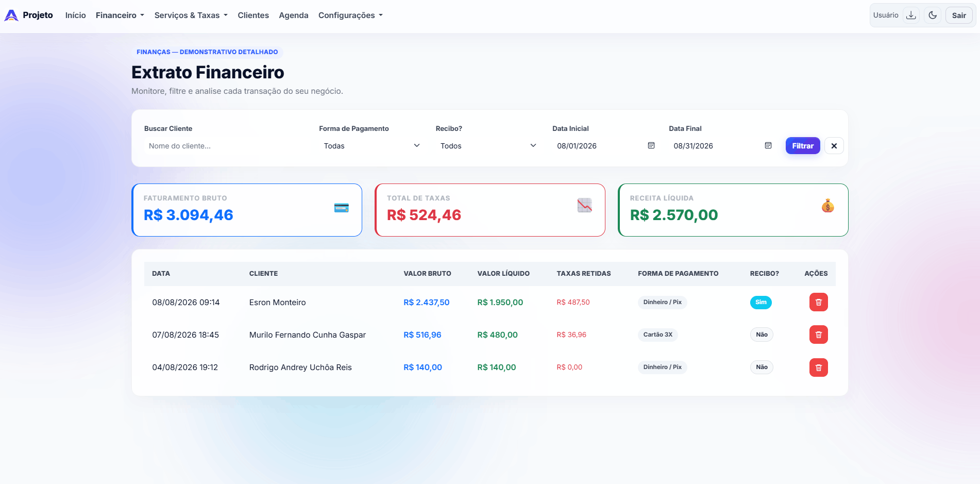This screenshot has height=484, width=980.
Task: Click the Não receipt badge for Rodrigo Andrey
Action: (762, 367)
